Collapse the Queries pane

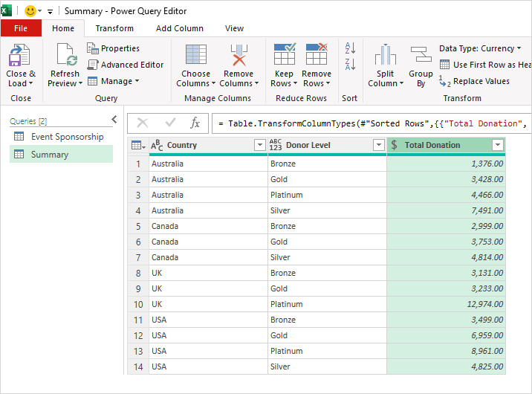[114, 120]
